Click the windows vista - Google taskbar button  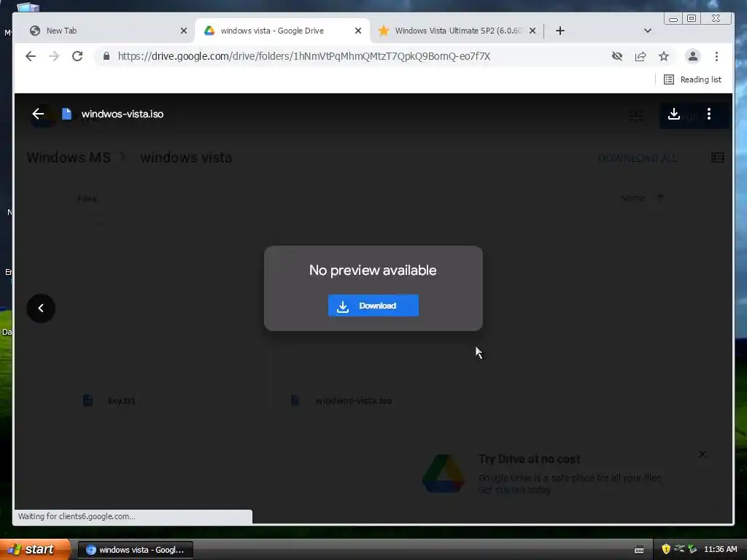135,550
